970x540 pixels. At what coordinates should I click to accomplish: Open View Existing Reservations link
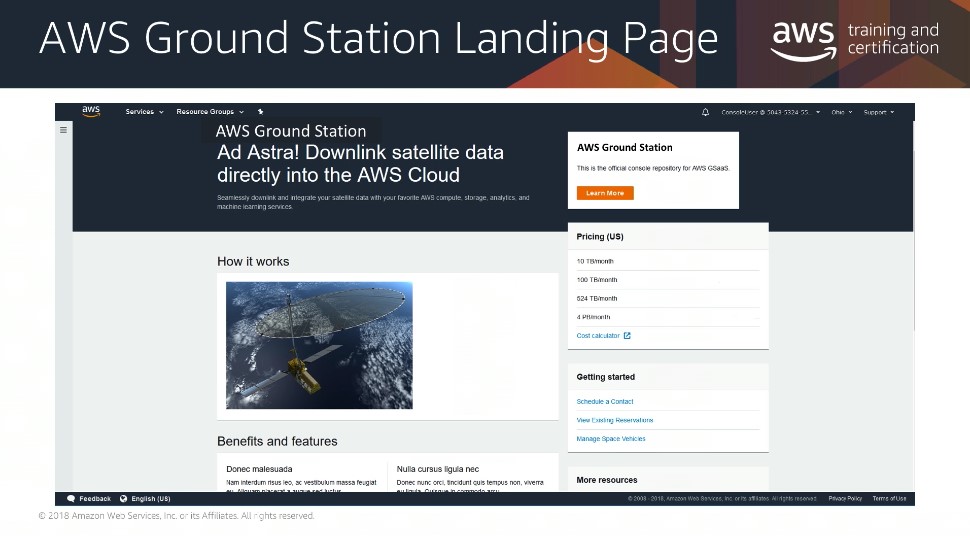614,420
